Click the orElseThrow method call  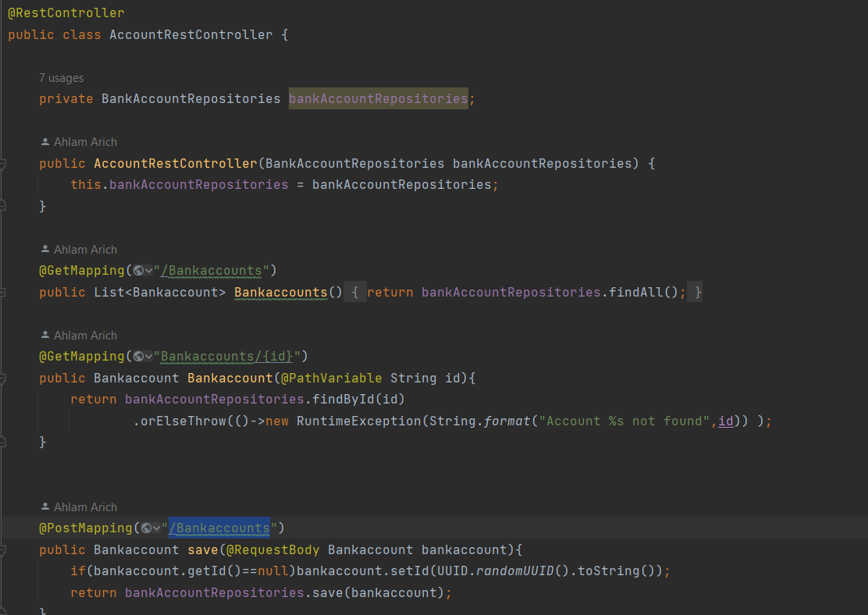click(x=183, y=421)
